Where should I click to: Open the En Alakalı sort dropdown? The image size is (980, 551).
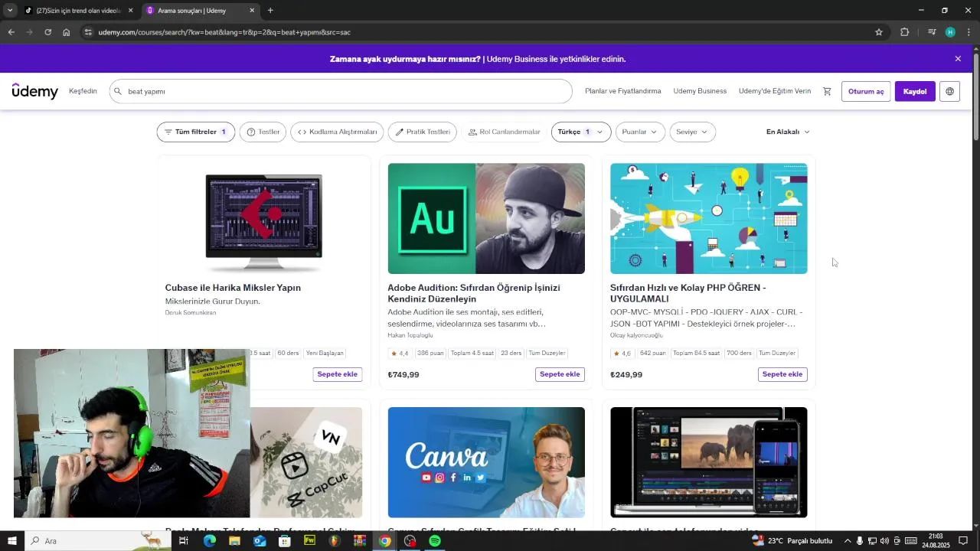pos(788,132)
